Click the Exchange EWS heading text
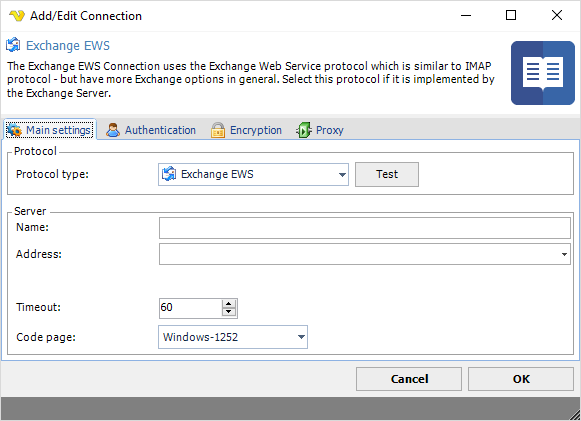Screen dimensions: 581x421 tap(68, 46)
